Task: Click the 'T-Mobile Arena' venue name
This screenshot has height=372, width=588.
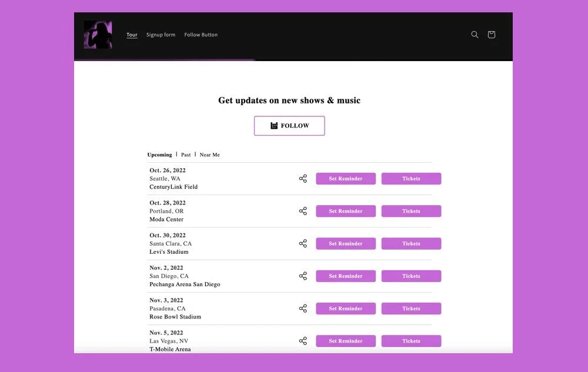Action: click(170, 349)
